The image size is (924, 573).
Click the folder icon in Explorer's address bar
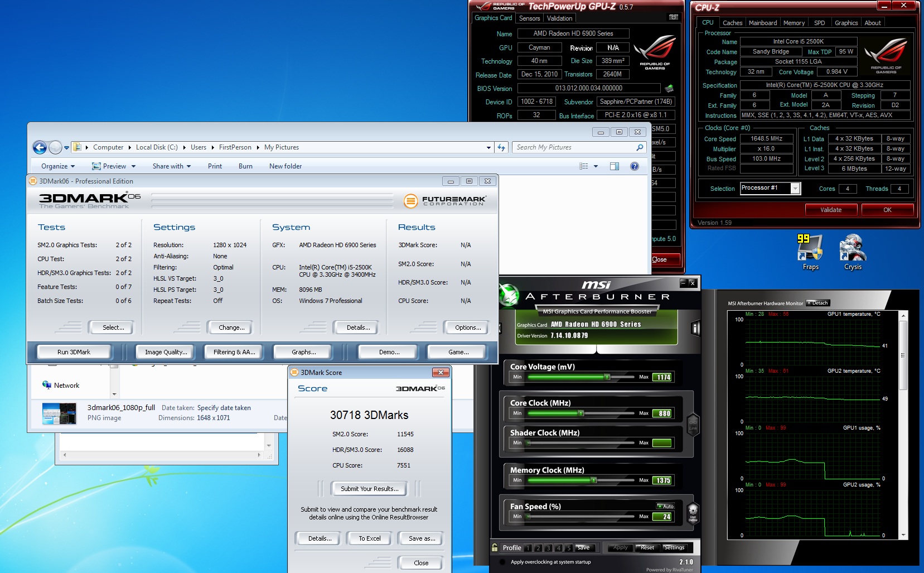(x=78, y=147)
